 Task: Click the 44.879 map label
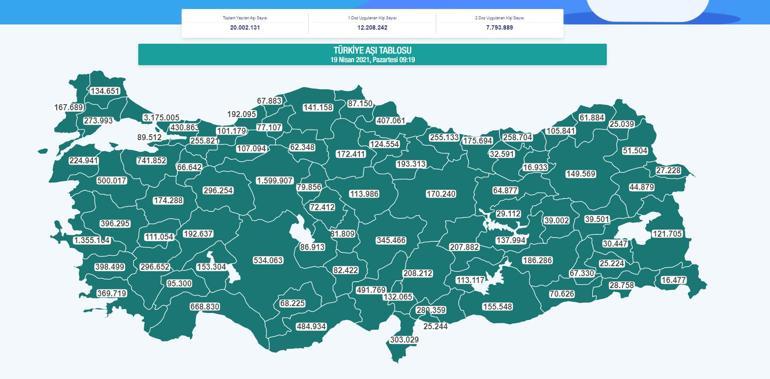(642, 187)
